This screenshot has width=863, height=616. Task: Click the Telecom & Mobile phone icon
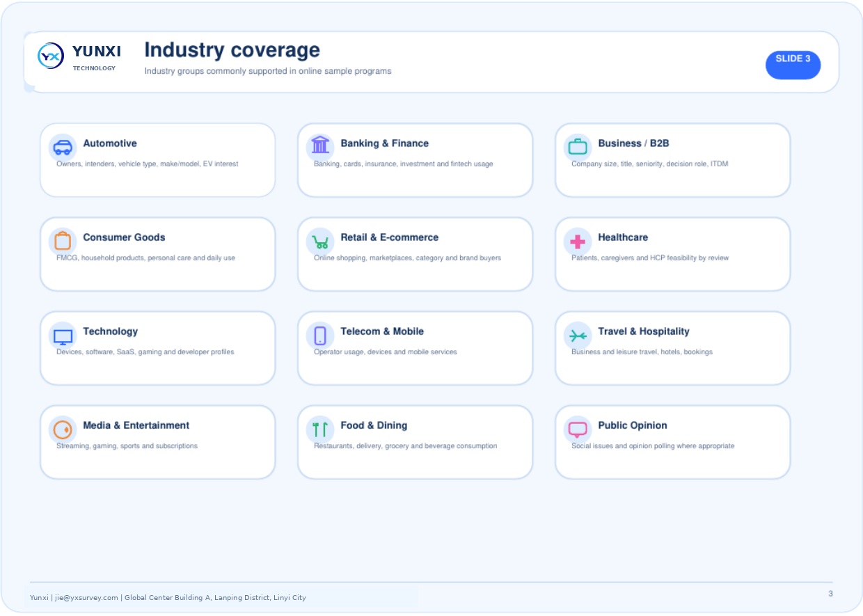(x=320, y=336)
